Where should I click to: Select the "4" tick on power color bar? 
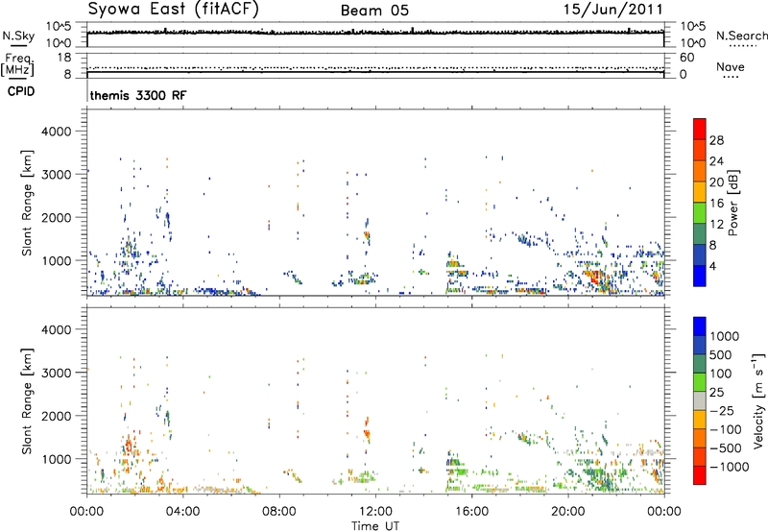coord(713,267)
